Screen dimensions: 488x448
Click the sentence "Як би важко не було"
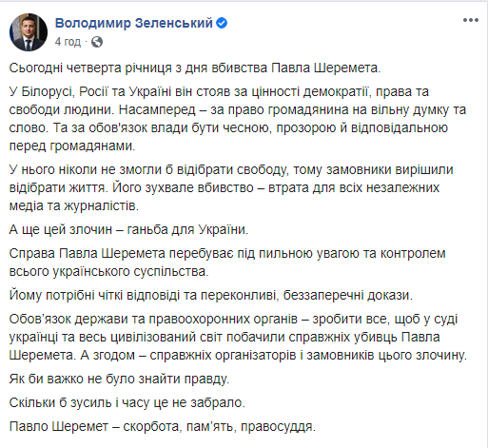coord(119,379)
